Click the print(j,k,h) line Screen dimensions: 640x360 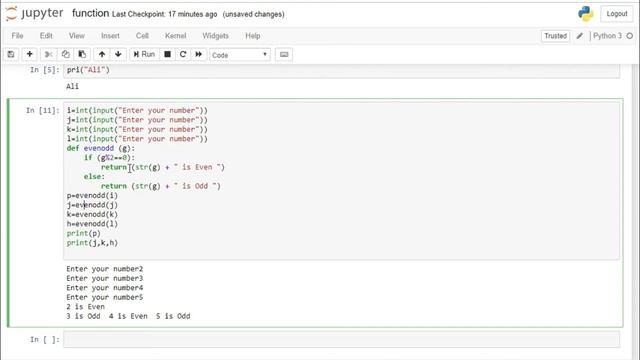pos(92,243)
